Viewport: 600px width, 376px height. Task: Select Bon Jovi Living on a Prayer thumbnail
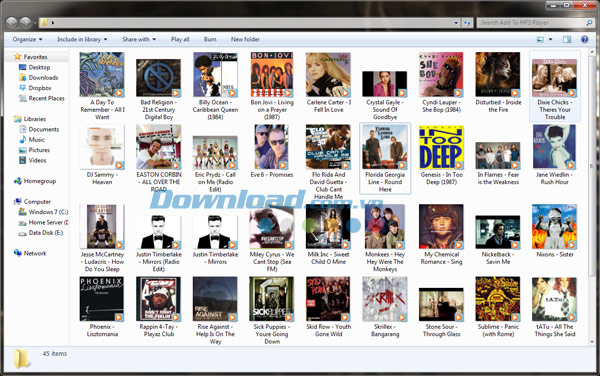coord(272,74)
